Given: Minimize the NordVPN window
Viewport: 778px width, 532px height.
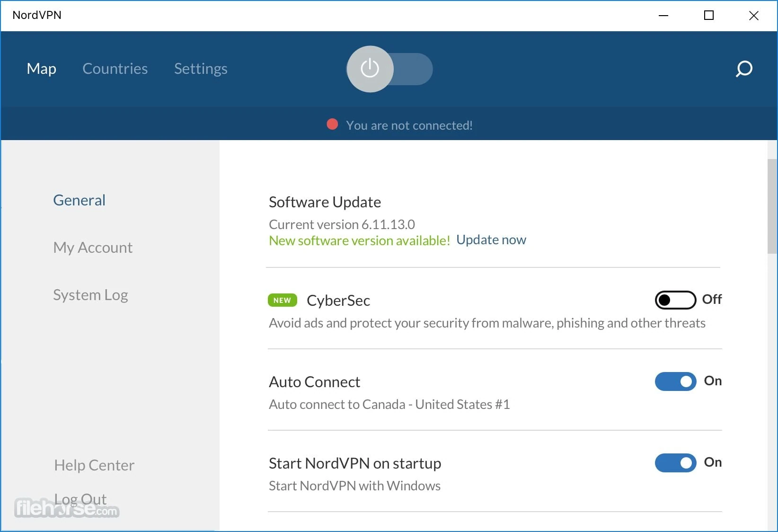Looking at the screenshot, I should click(x=663, y=15).
